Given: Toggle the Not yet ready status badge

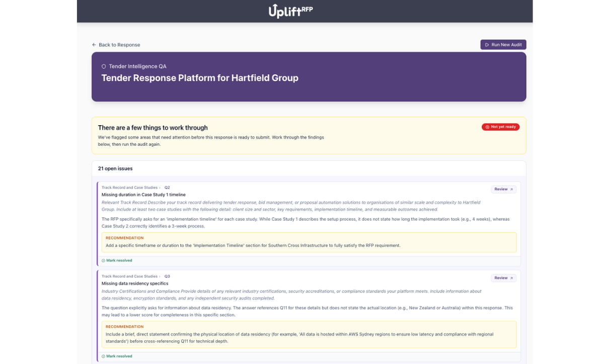Looking at the screenshot, I should (x=500, y=127).
